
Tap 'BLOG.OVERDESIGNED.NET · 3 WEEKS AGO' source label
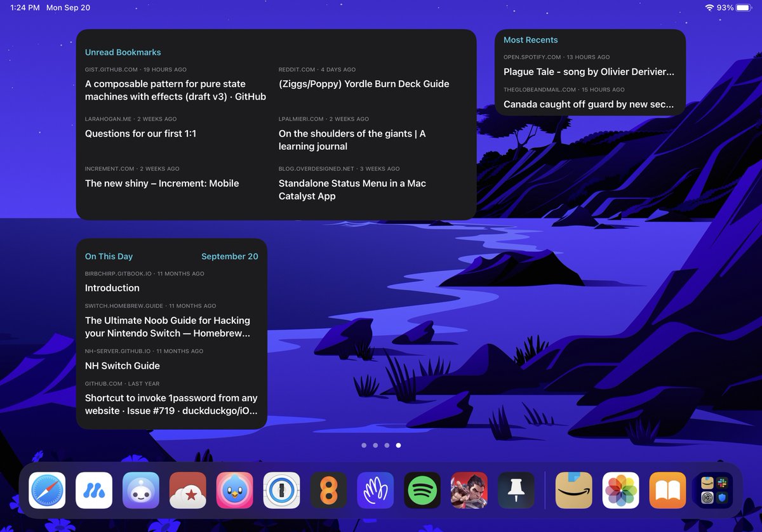(339, 169)
